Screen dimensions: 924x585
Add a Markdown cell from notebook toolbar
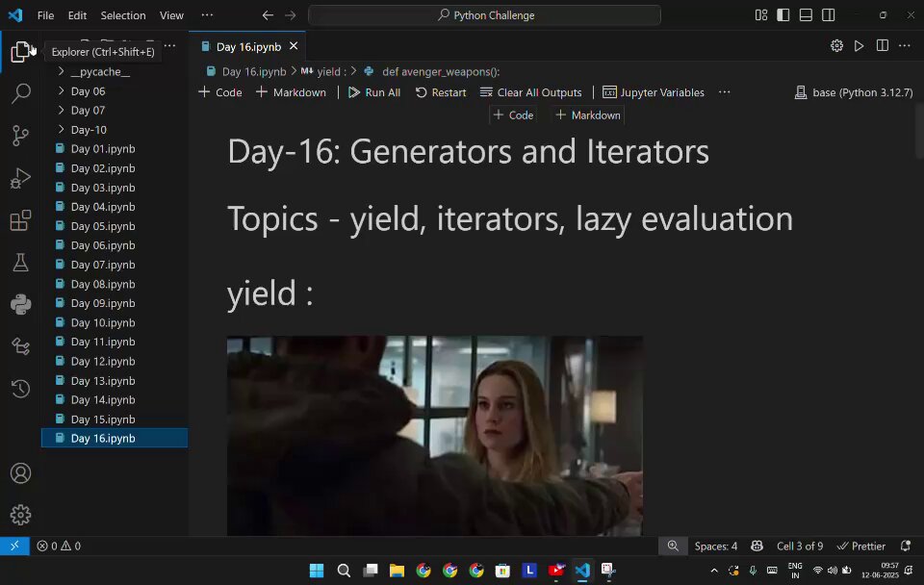pyautogui.click(x=291, y=92)
